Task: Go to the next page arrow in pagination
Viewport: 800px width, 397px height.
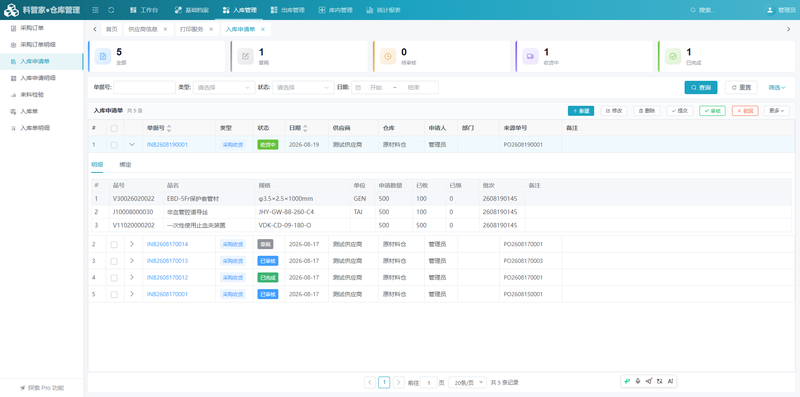Action: click(398, 382)
